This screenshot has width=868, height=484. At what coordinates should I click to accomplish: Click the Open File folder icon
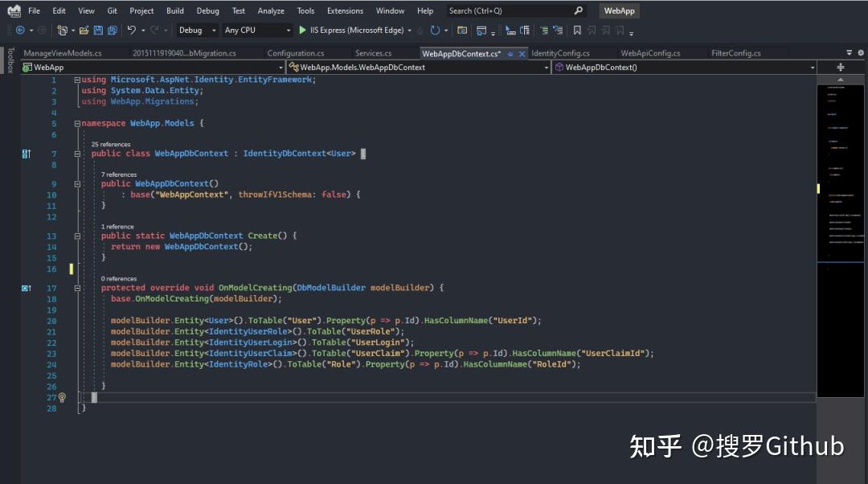pos(83,31)
